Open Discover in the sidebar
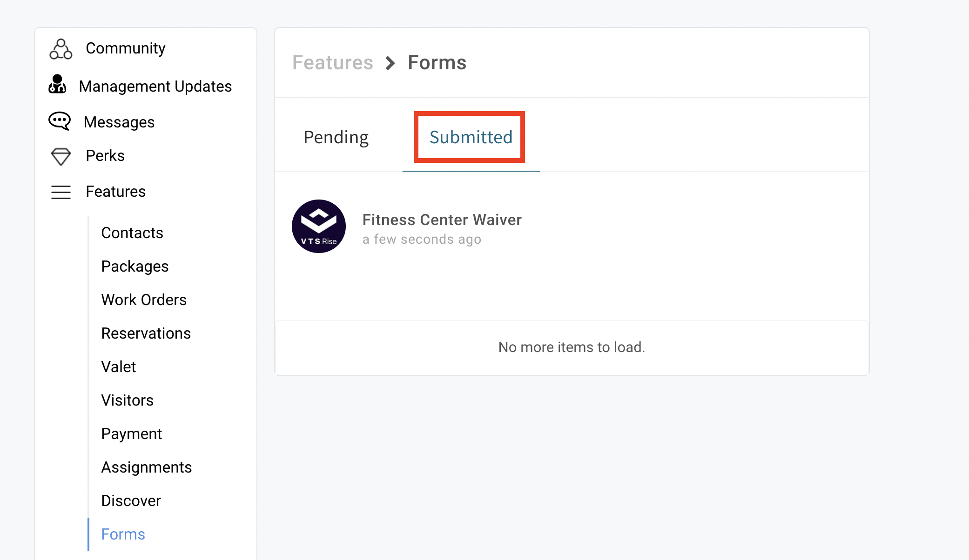This screenshot has height=560, width=969. pos(131,500)
